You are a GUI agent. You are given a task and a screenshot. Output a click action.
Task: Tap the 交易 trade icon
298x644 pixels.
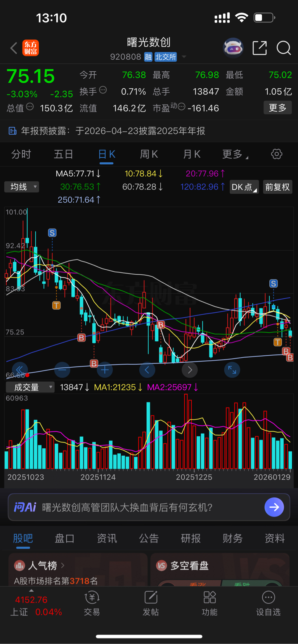pos(92,598)
